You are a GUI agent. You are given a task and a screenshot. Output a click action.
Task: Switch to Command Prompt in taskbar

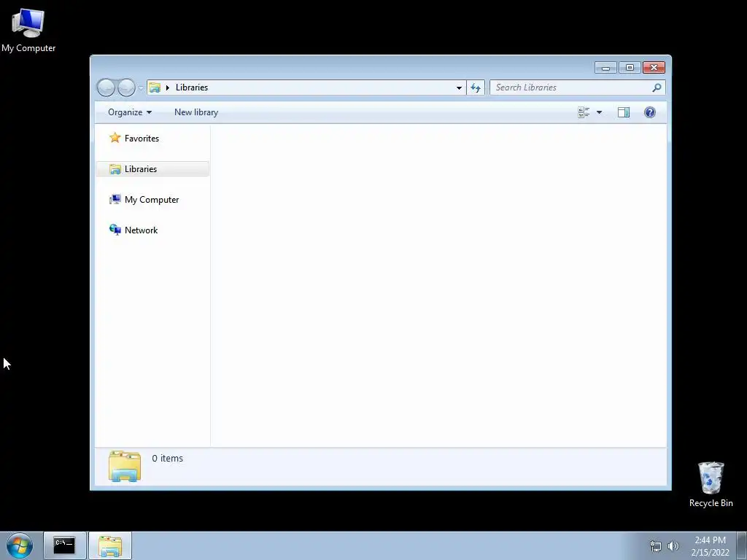point(65,545)
